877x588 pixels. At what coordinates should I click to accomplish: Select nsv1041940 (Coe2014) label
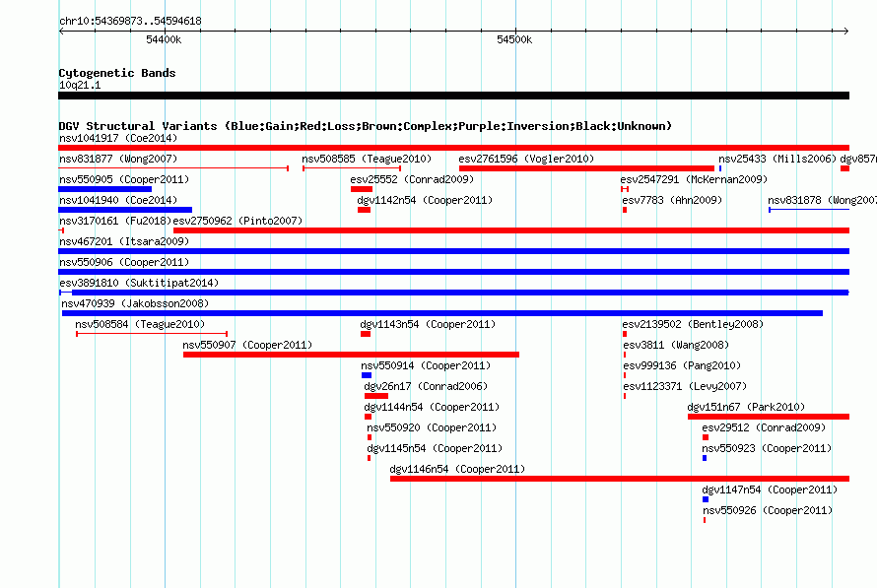(118, 200)
